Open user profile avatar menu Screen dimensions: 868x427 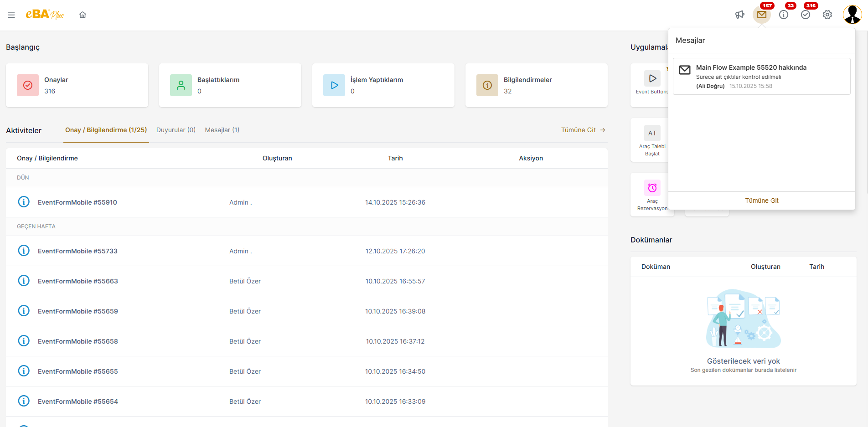852,15
